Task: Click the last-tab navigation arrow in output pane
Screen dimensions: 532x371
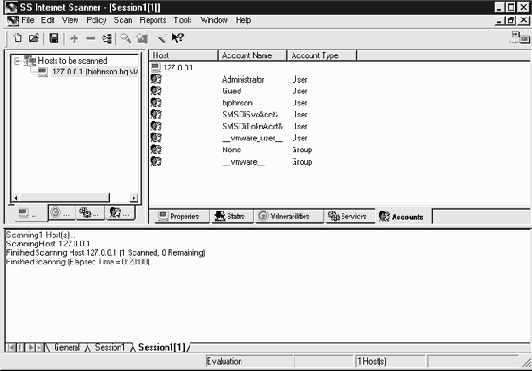Action: [x=40, y=347]
